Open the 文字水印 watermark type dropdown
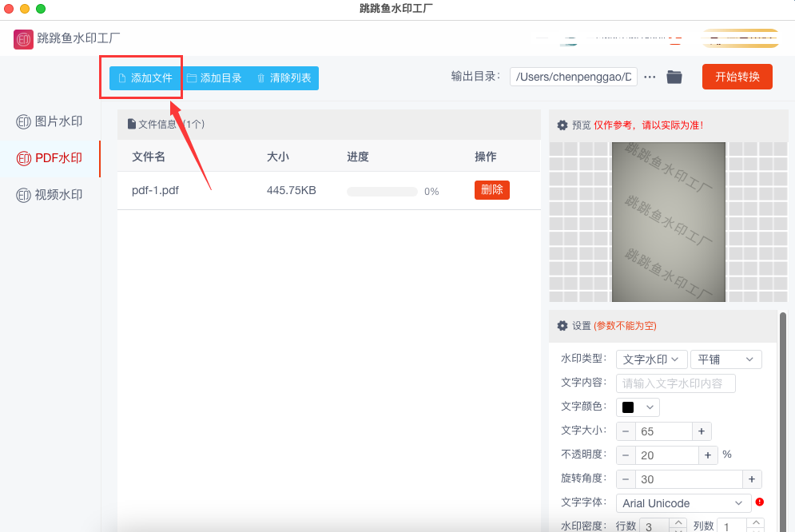 point(652,359)
